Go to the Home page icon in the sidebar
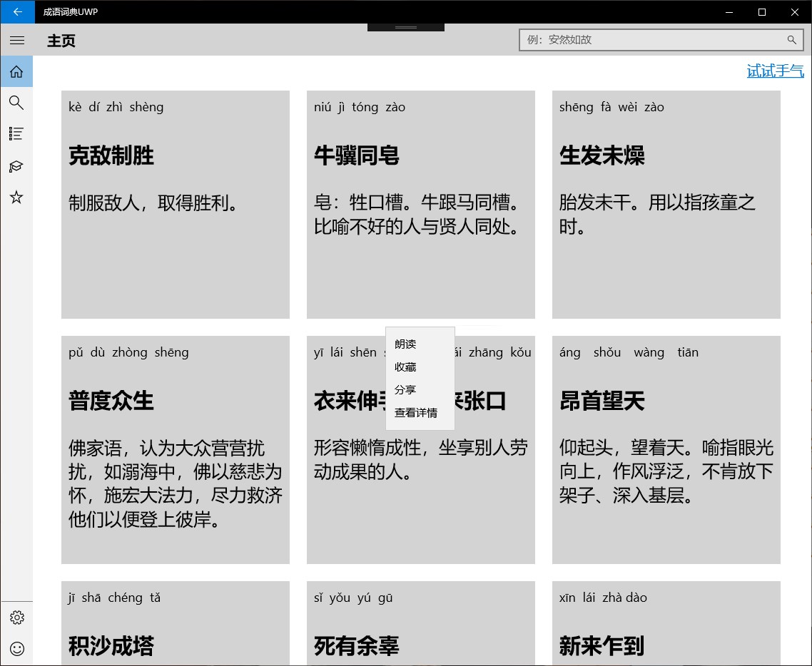Viewport: 812px width, 666px height. (x=16, y=71)
